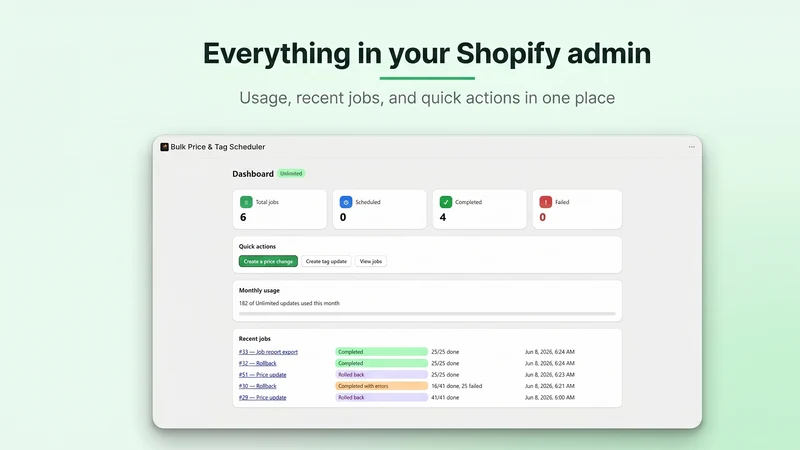The height and width of the screenshot is (450, 800).
Task: Click the Total jobs count 6
Action: [x=243, y=217]
